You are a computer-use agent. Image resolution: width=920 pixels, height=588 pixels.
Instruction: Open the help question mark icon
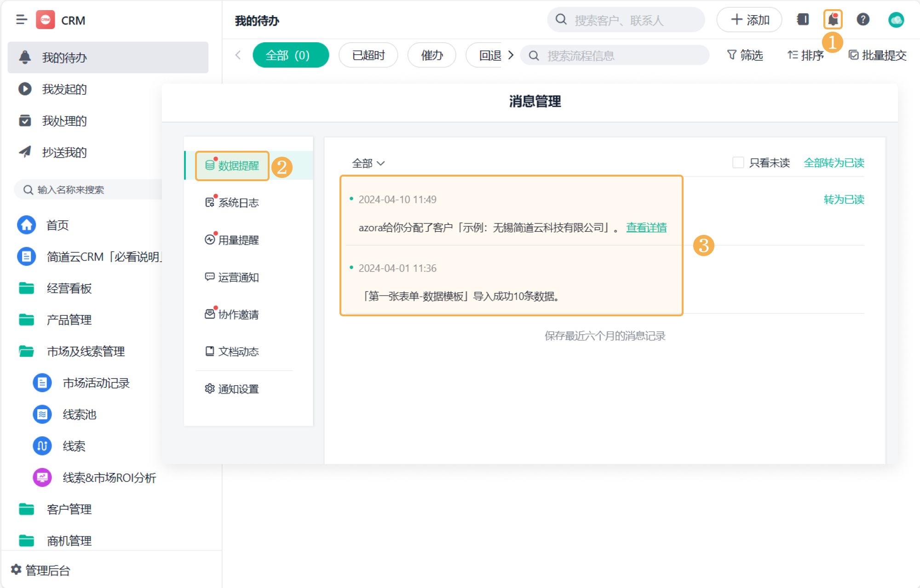[x=863, y=20]
